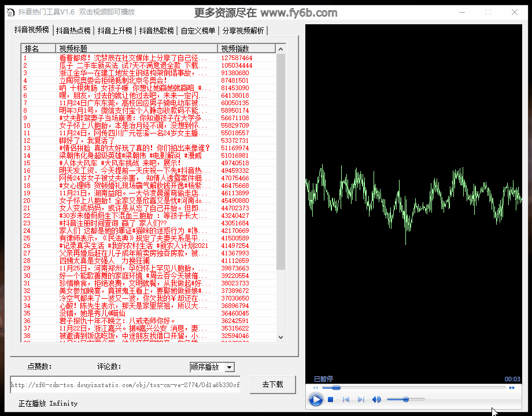Click the rewind icon beside seek bar

[x=316, y=388]
